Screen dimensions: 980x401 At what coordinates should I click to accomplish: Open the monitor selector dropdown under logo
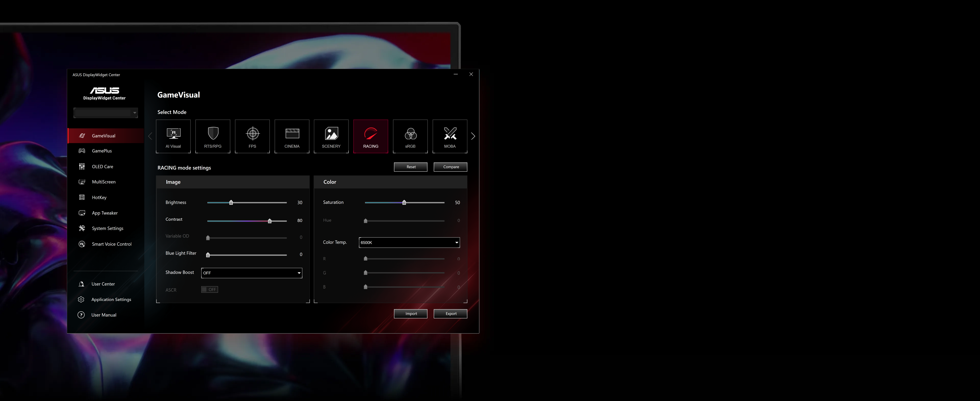coord(105,112)
